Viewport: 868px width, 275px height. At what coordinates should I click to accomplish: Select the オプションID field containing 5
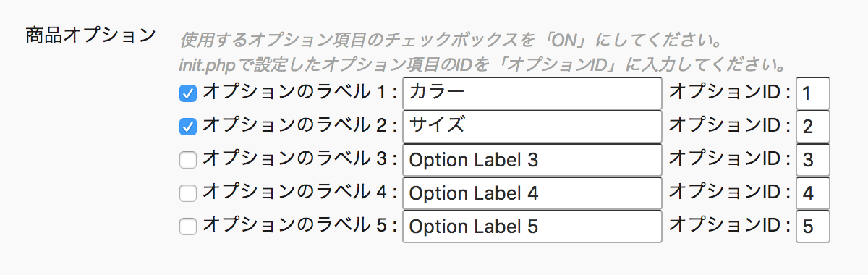click(813, 227)
